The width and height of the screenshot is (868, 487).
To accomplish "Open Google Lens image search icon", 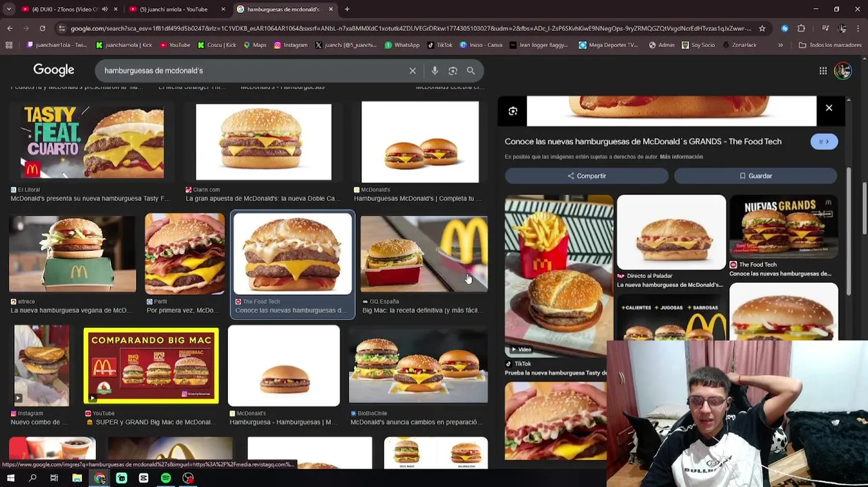I will tap(453, 70).
